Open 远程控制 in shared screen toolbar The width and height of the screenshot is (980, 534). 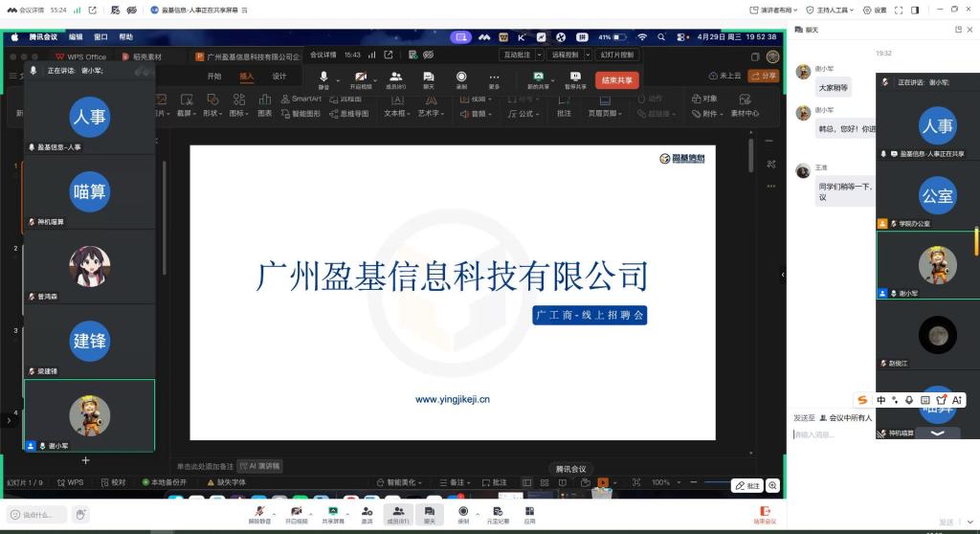coord(565,55)
